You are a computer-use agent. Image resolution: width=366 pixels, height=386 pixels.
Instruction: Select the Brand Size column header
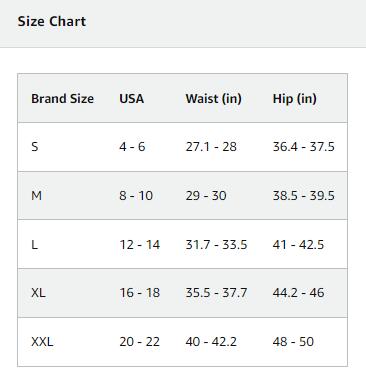tap(62, 99)
